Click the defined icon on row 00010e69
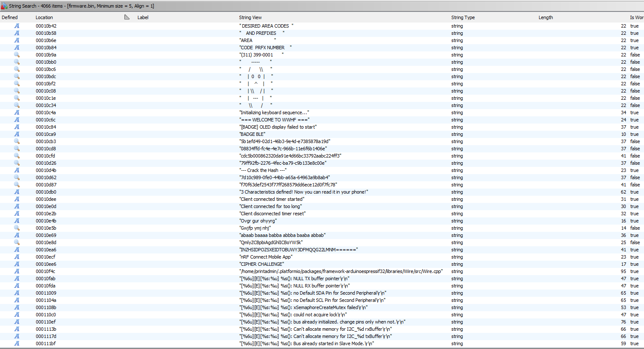 point(17,235)
